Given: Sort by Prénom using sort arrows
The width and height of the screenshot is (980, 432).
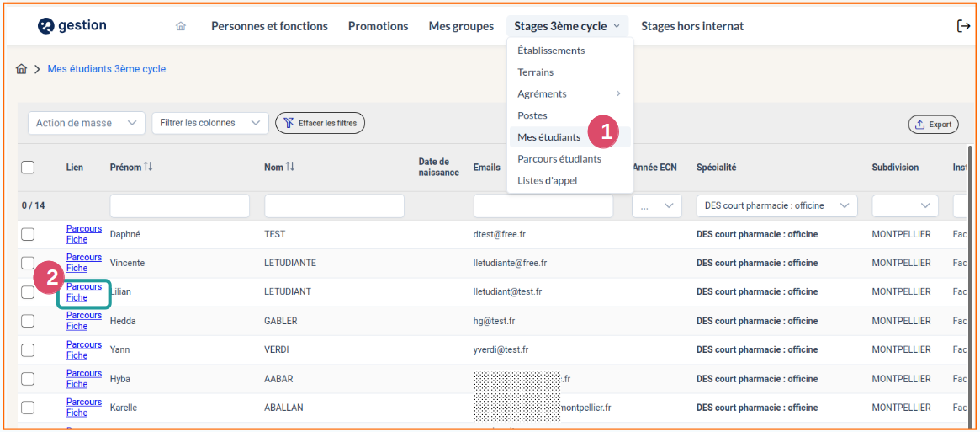Looking at the screenshot, I should coord(148,167).
